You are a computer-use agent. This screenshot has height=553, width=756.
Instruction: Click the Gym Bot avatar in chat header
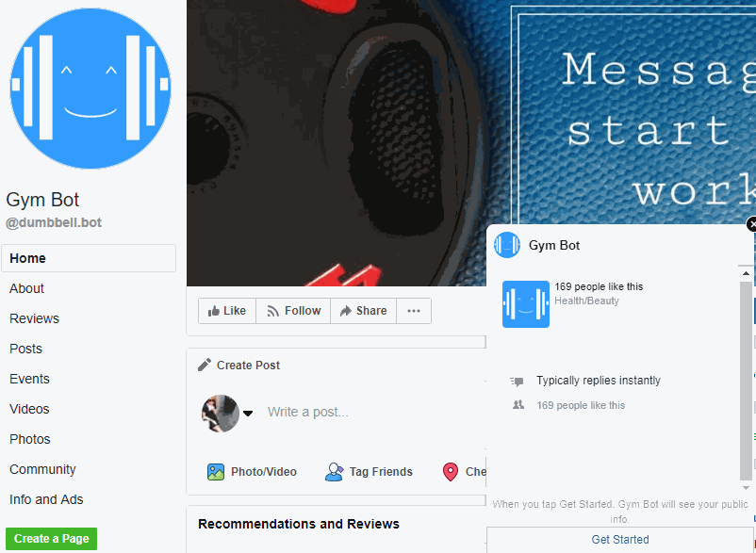[506, 245]
